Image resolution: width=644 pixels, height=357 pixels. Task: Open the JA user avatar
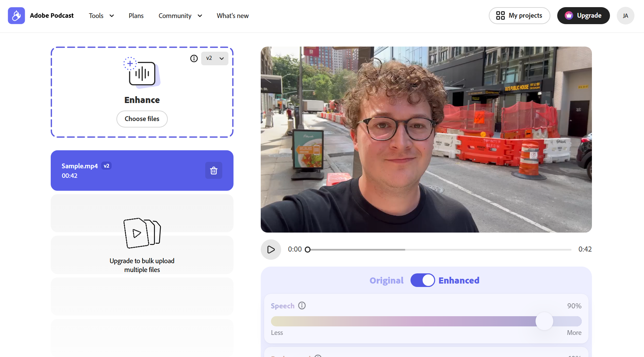coord(625,16)
